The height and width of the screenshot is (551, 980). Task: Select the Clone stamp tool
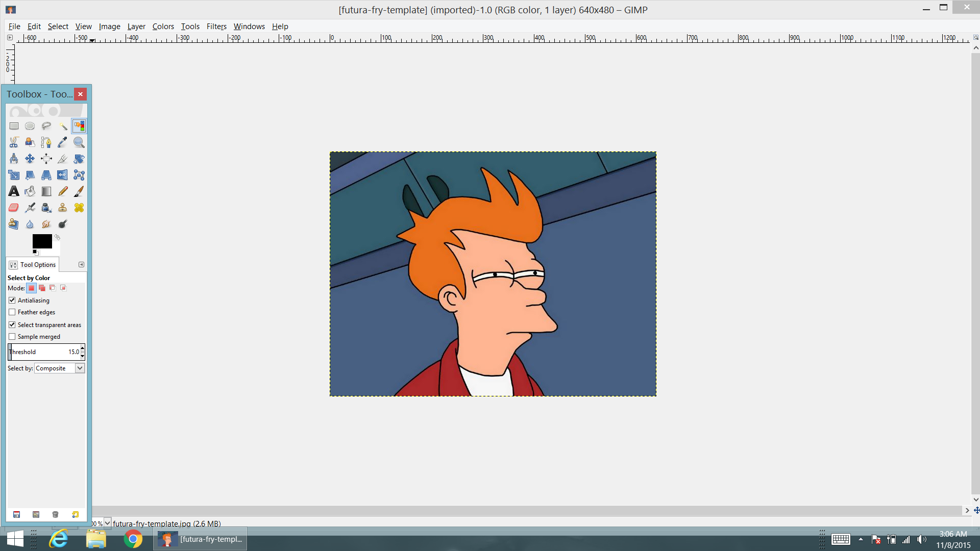63,208
